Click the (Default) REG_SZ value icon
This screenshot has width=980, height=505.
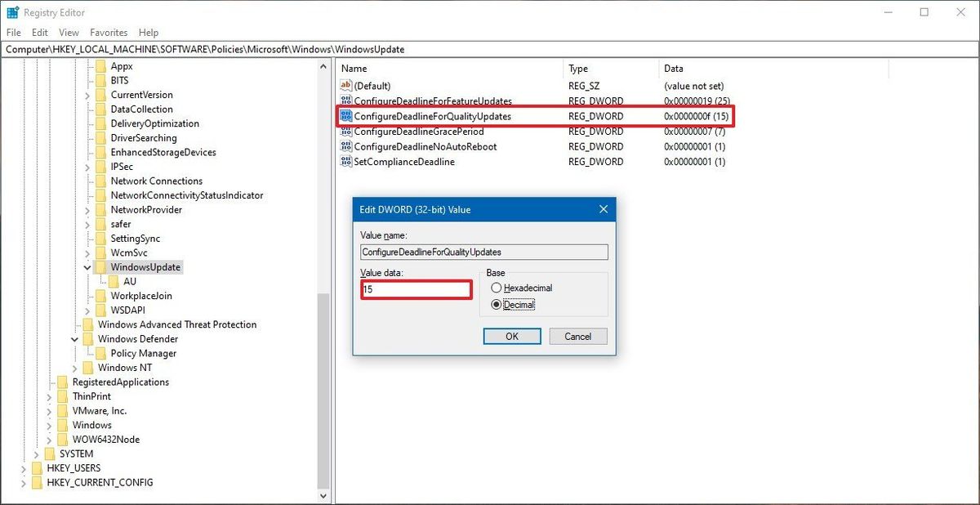click(346, 86)
